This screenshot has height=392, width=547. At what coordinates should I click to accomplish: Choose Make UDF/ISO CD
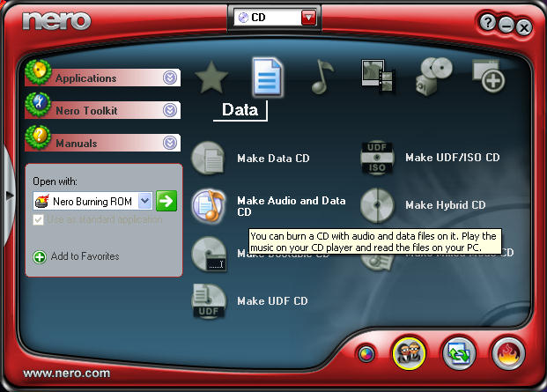click(x=453, y=158)
